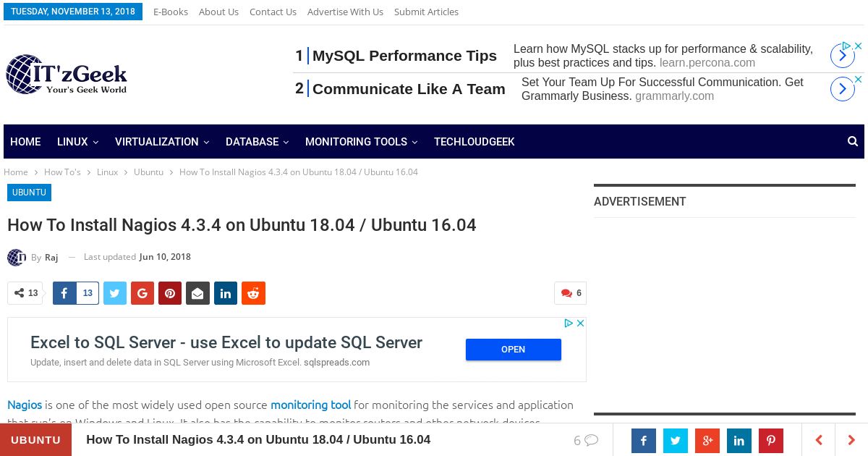Click Pinterest icon in bottom sticky bar
Screen dimensions: 868x456
tap(771, 440)
